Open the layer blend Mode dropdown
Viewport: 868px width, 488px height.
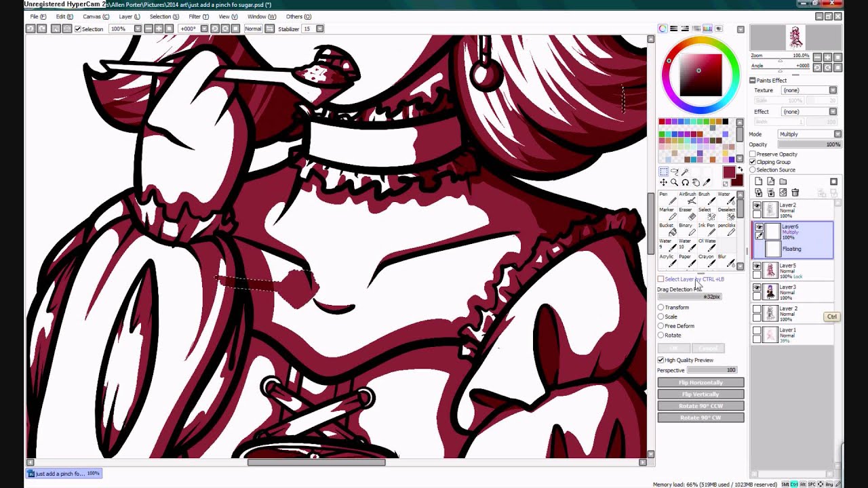coord(810,134)
